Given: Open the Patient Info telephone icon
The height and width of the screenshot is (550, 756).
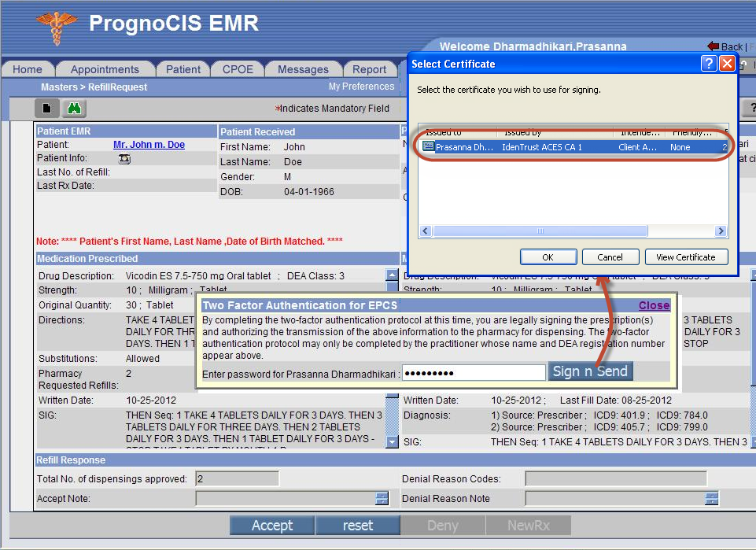Looking at the screenshot, I should coord(124,159).
